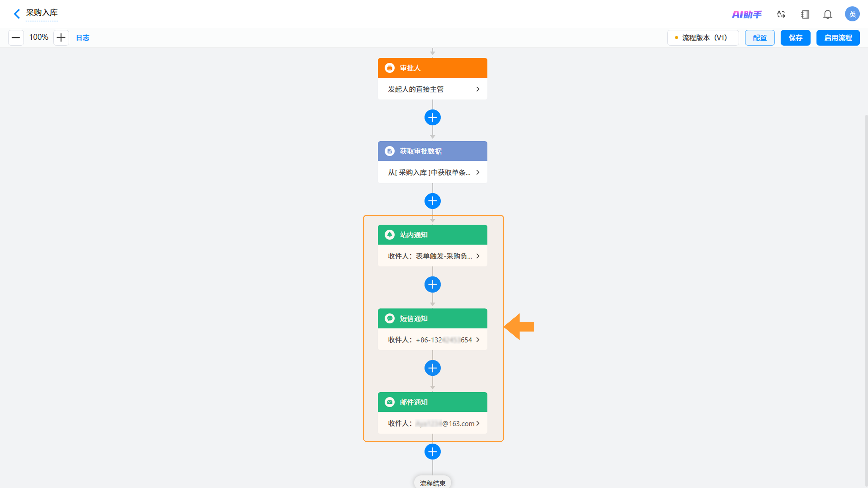The width and height of the screenshot is (868, 488).
Task: Expand the 短信通知 recipient details
Action: (433, 340)
